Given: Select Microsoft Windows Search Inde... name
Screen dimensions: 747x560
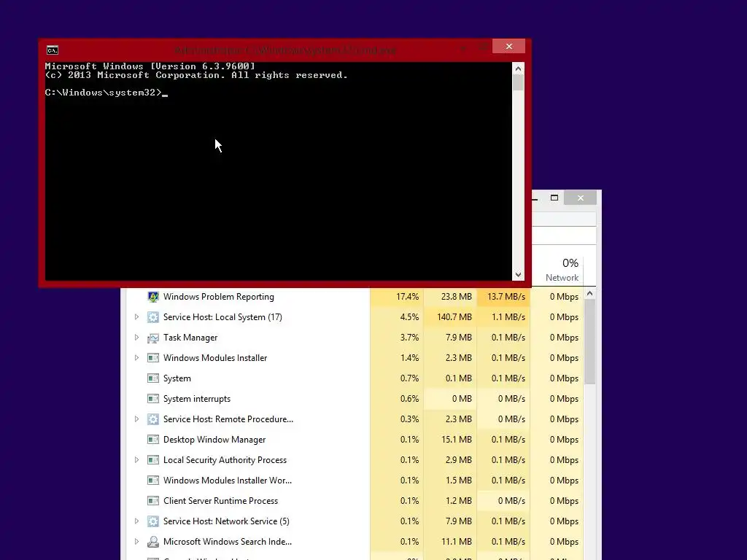Looking at the screenshot, I should (228, 542).
